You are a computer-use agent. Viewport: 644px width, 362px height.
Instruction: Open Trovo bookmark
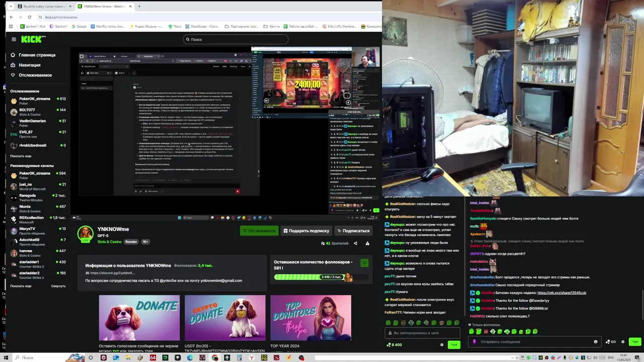pos(175,26)
